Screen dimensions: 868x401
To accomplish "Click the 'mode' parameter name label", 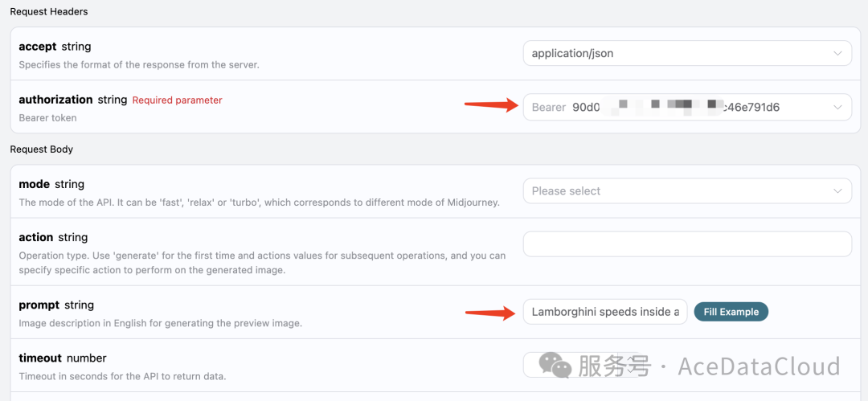I will (x=35, y=184).
